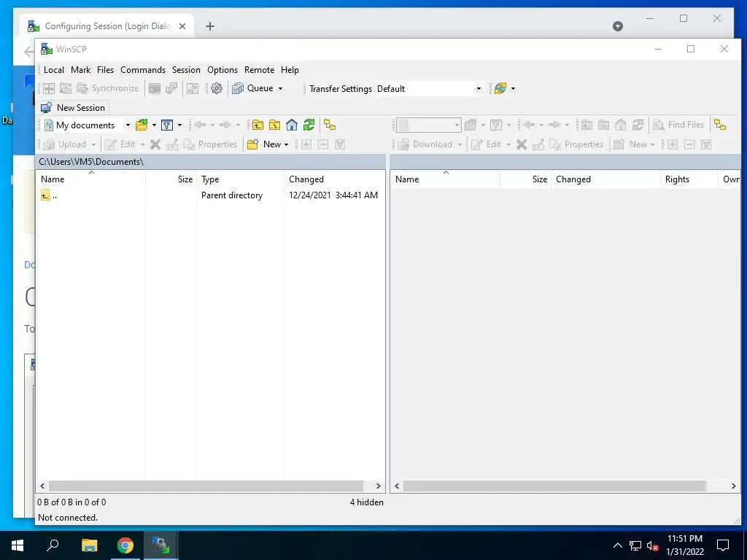Select the parent directory '..' row
This screenshot has height=560, width=747.
[x=210, y=195]
